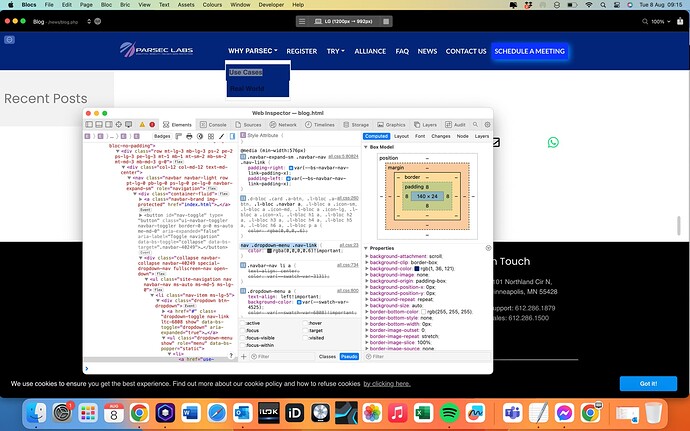The width and height of the screenshot is (690, 431).
Task: Open the Elements tab in Web Inspector
Action: (x=177, y=125)
